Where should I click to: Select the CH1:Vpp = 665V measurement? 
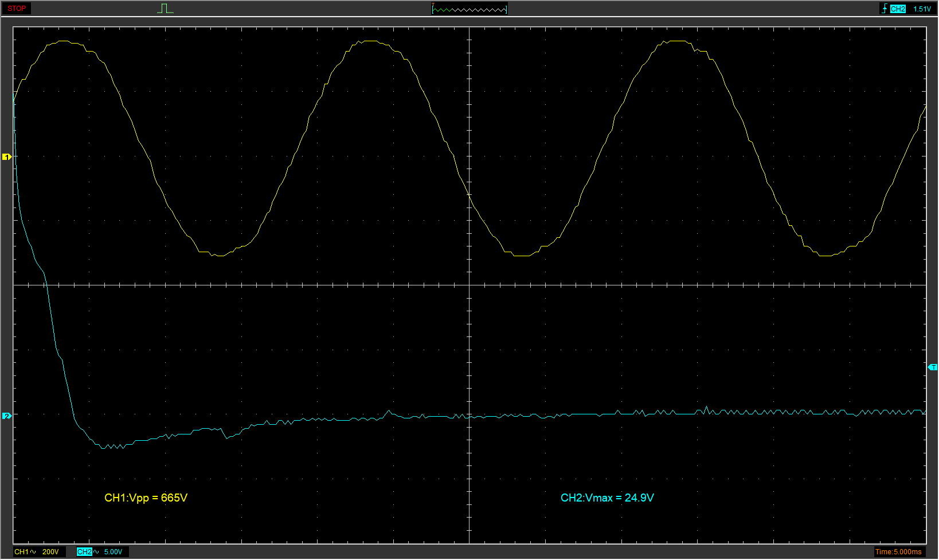[x=146, y=498]
